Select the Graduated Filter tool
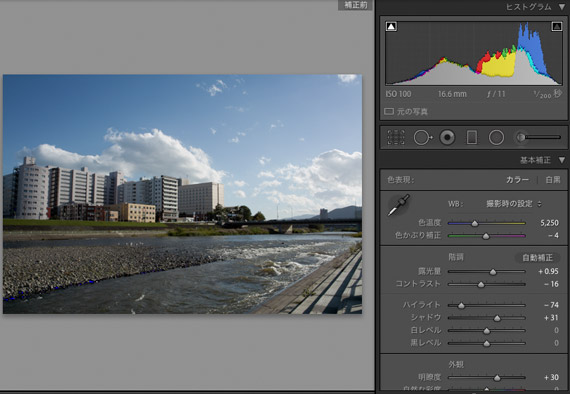570x394 pixels. click(471, 138)
